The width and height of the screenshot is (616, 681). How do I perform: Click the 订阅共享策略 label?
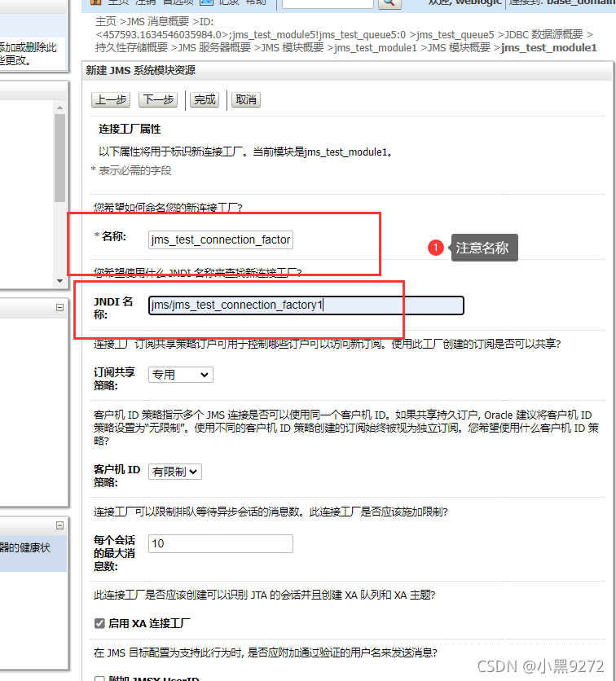click(x=115, y=379)
